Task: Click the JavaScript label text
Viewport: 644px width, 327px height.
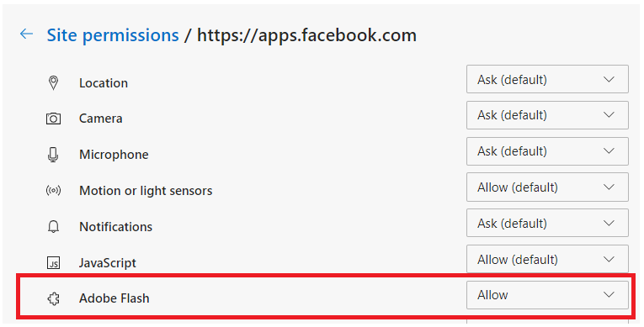Action: (x=108, y=263)
